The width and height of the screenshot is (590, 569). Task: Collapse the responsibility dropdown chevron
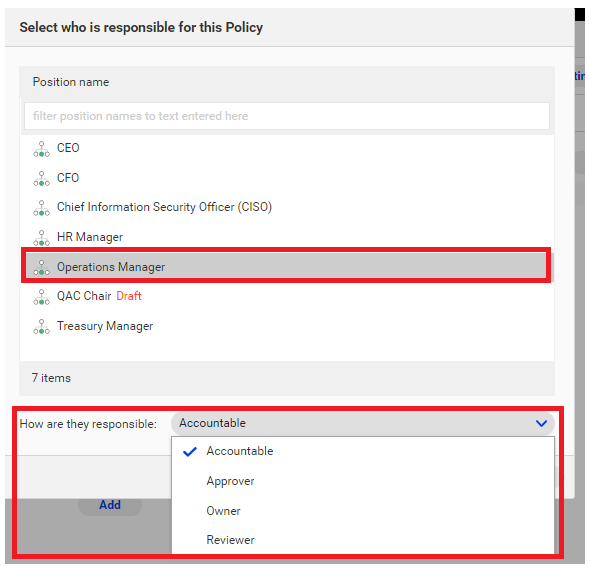pos(541,423)
